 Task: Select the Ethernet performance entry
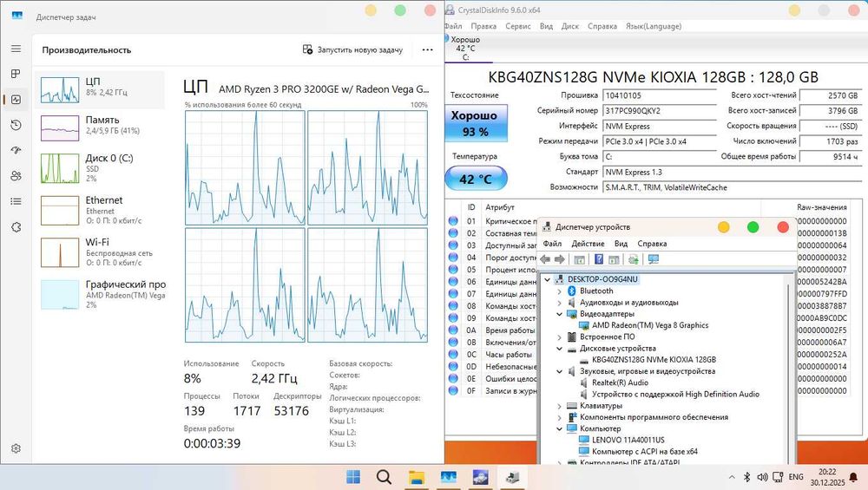point(100,210)
